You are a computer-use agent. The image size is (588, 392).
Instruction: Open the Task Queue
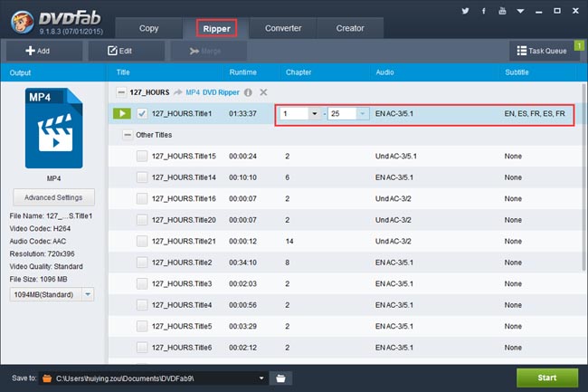click(542, 51)
